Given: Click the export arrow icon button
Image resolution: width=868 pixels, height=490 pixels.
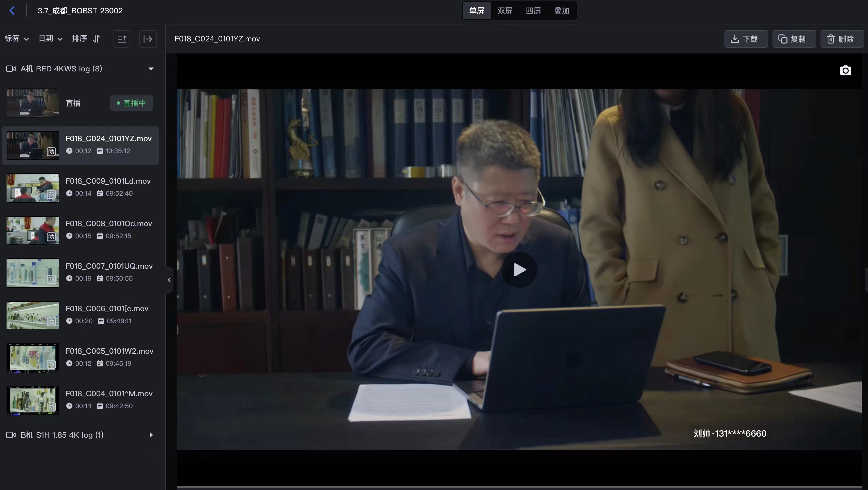Looking at the screenshot, I should (148, 39).
